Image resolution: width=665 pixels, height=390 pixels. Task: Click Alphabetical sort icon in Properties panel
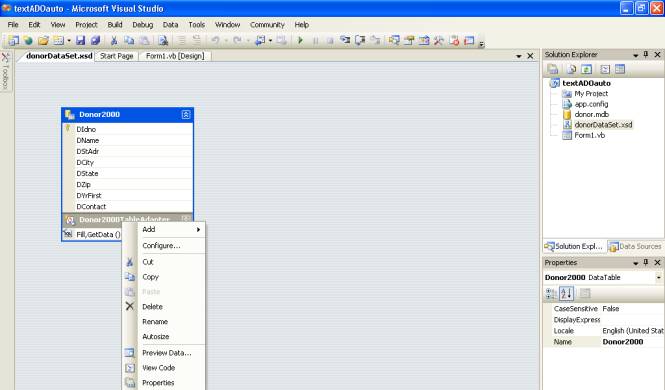tap(566, 293)
